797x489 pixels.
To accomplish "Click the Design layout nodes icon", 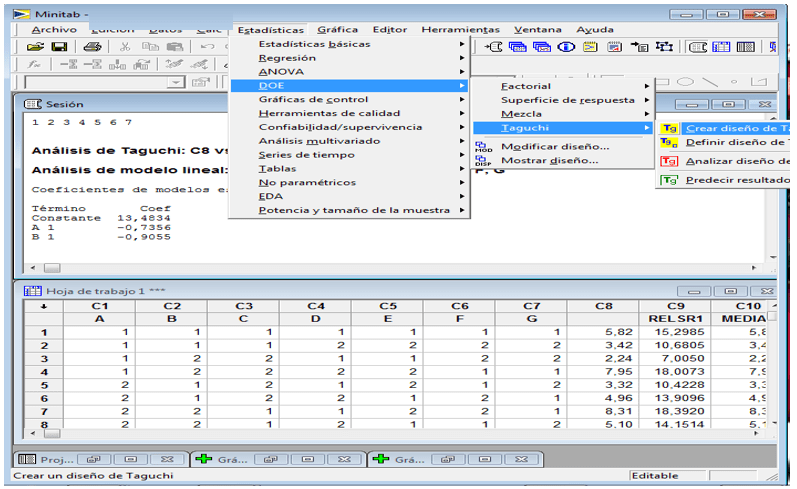I will click(x=664, y=47).
